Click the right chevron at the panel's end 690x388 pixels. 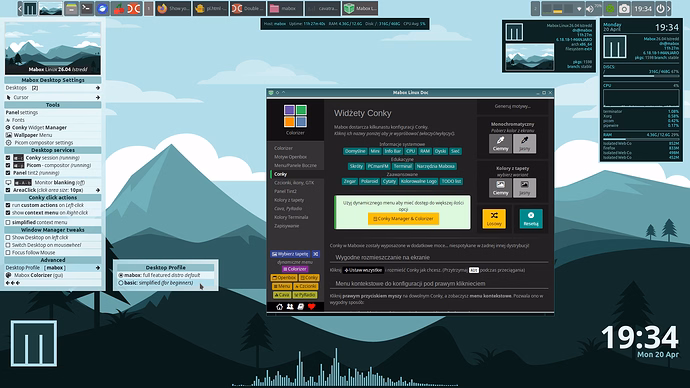coord(669,8)
